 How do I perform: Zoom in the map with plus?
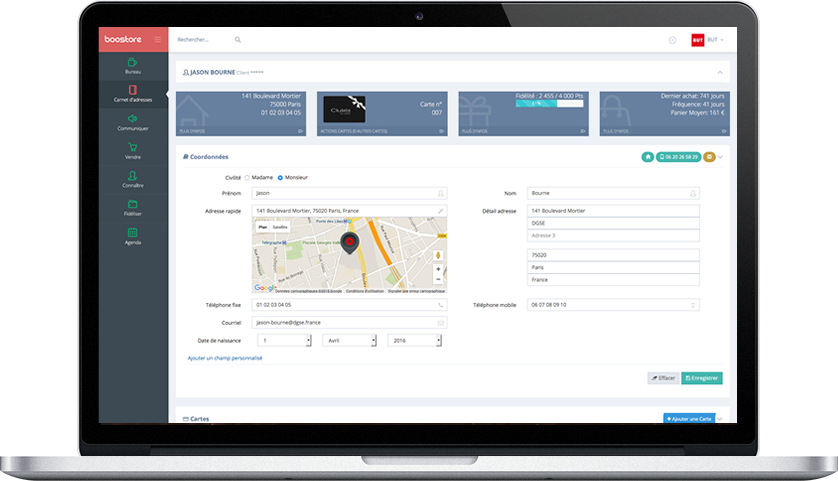click(438, 269)
